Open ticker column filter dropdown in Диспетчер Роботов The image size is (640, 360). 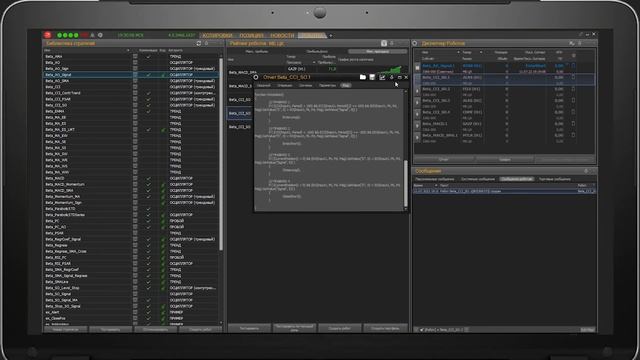pos(481,52)
